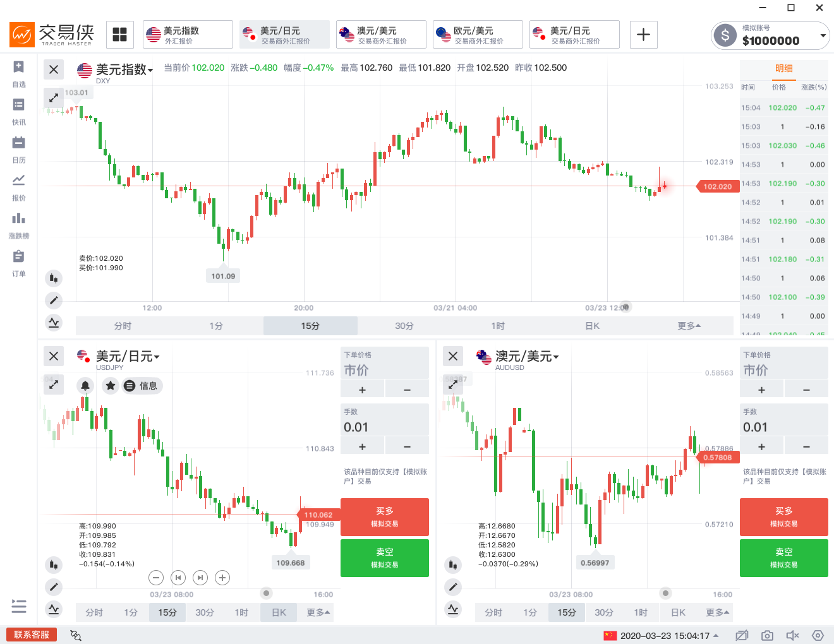Click the alert bell icon on USDJPY chart
The height and width of the screenshot is (644, 834).
tap(85, 386)
